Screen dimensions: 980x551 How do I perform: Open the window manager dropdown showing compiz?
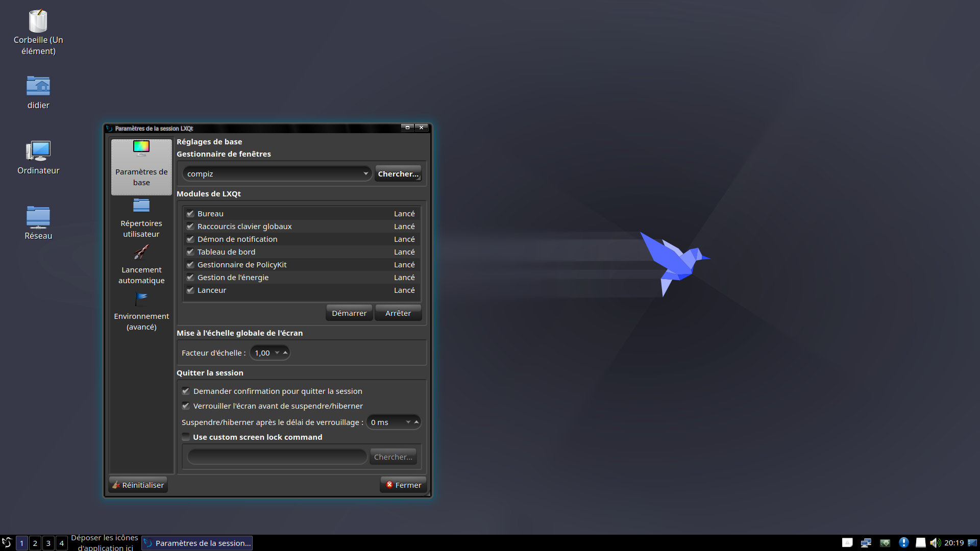click(x=276, y=173)
